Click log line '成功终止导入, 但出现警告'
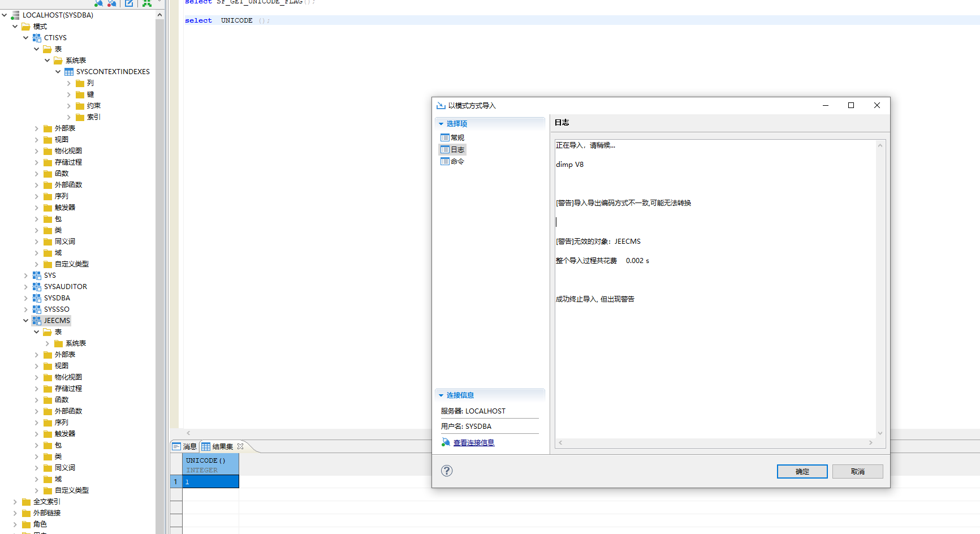980x534 pixels. pyautogui.click(x=595, y=299)
